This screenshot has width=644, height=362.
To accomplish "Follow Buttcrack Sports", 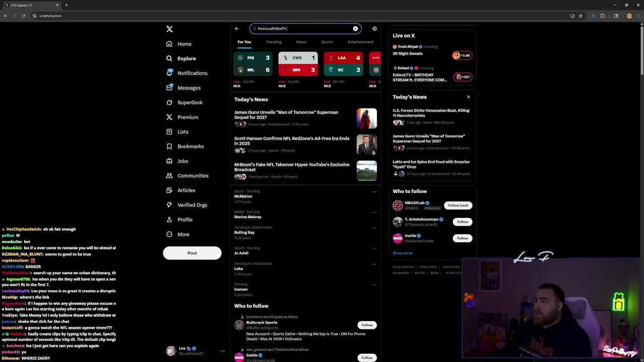I will tap(367, 325).
